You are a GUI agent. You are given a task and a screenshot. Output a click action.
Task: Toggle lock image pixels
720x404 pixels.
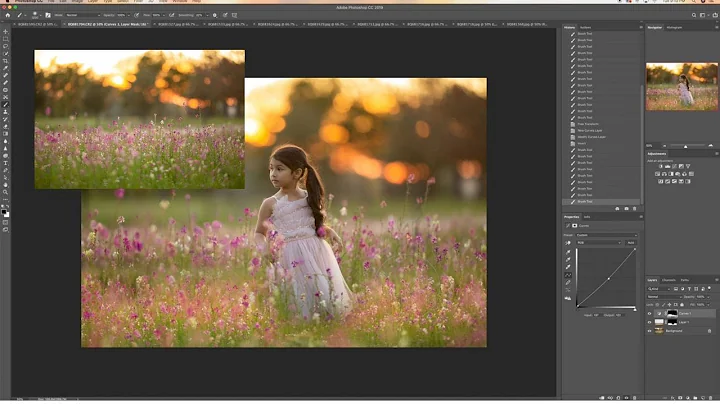pos(663,305)
